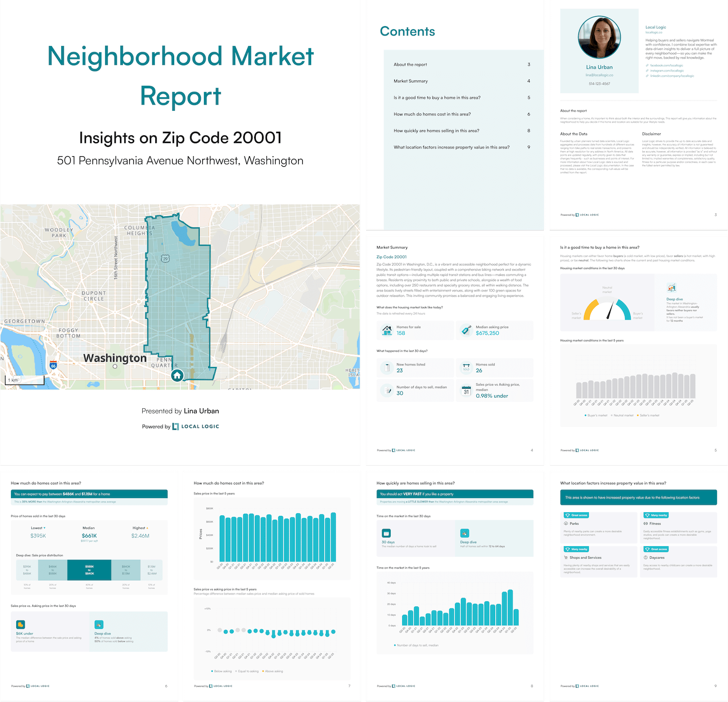Click the Highest up-arrow indicator

[x=147, y=528]
